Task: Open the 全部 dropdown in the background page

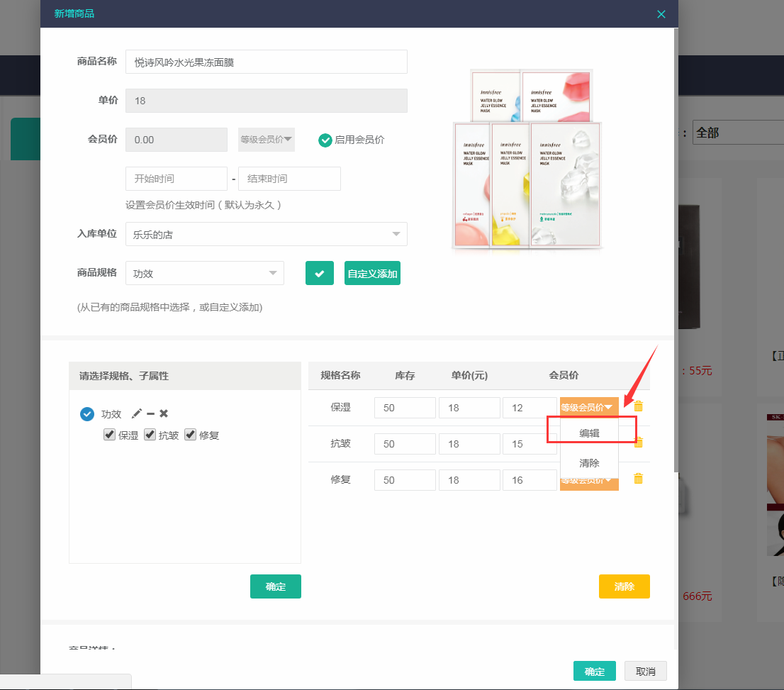Action: (737, 133)
